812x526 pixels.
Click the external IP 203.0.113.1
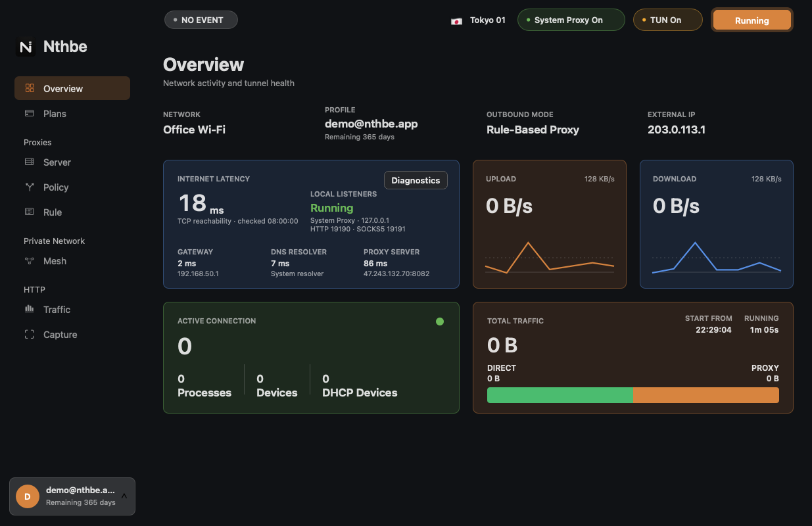(x=677, y=130)
